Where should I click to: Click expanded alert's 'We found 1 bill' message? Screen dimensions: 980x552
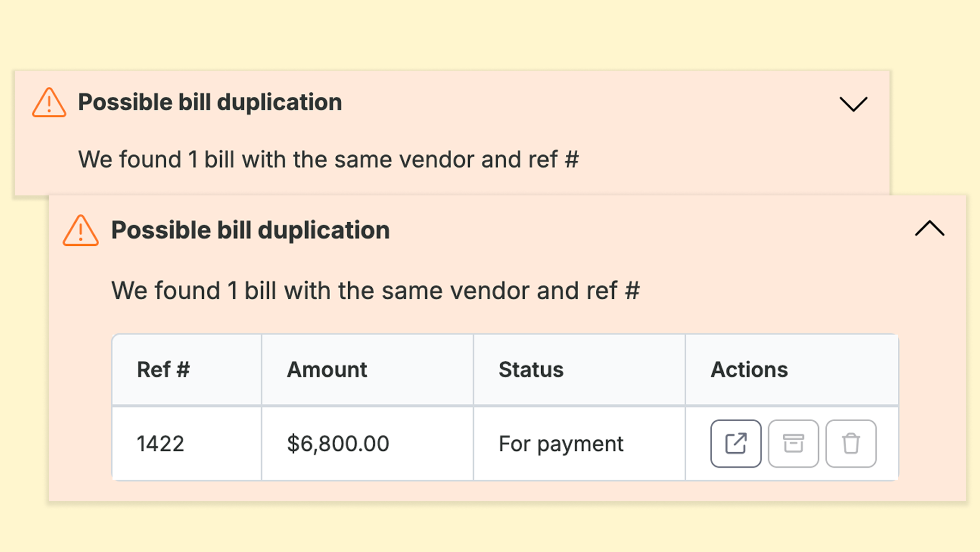(x=375, y=291)
